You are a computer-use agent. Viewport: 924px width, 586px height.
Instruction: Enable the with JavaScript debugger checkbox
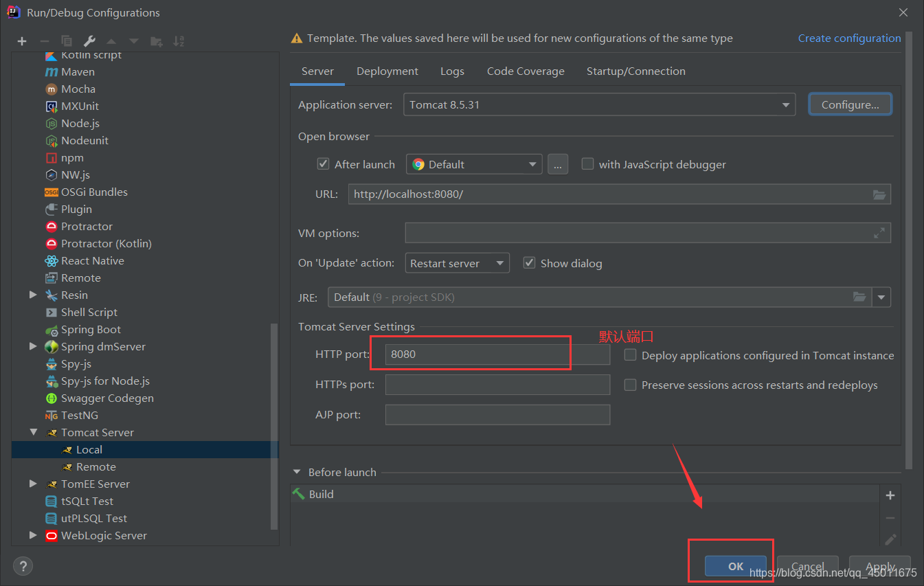tap(587, 164)
